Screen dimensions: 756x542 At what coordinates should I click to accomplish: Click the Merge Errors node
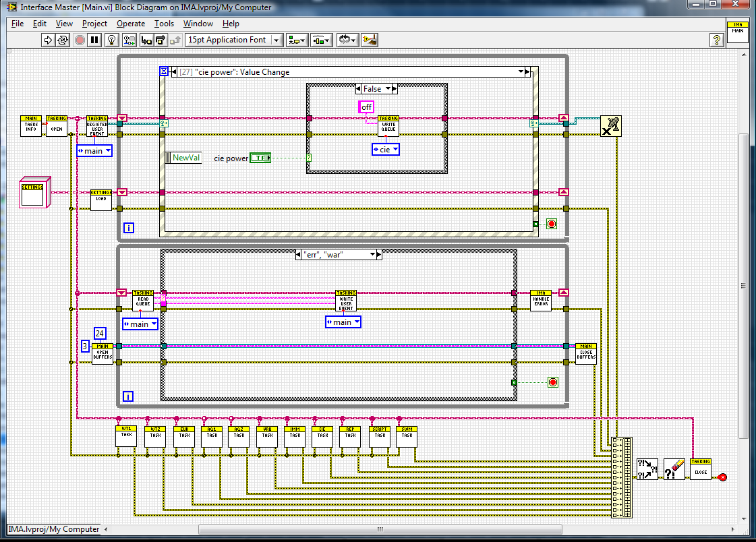pos(647,469)
